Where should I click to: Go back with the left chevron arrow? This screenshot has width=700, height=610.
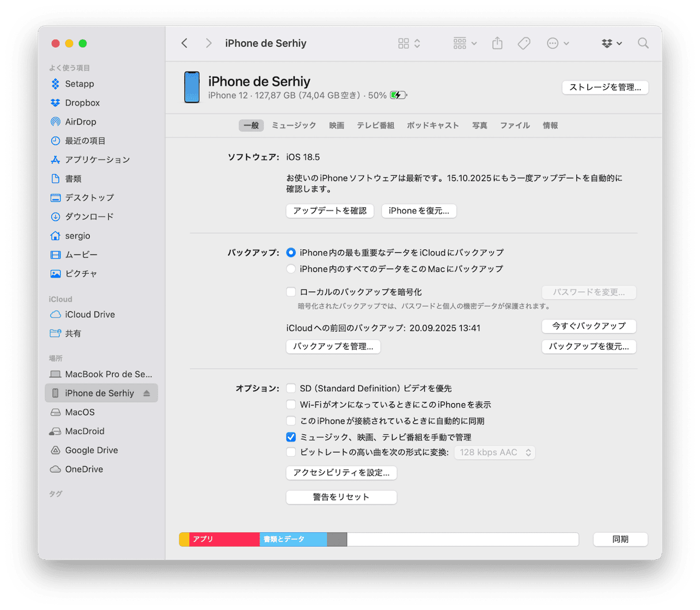(185, 43)
